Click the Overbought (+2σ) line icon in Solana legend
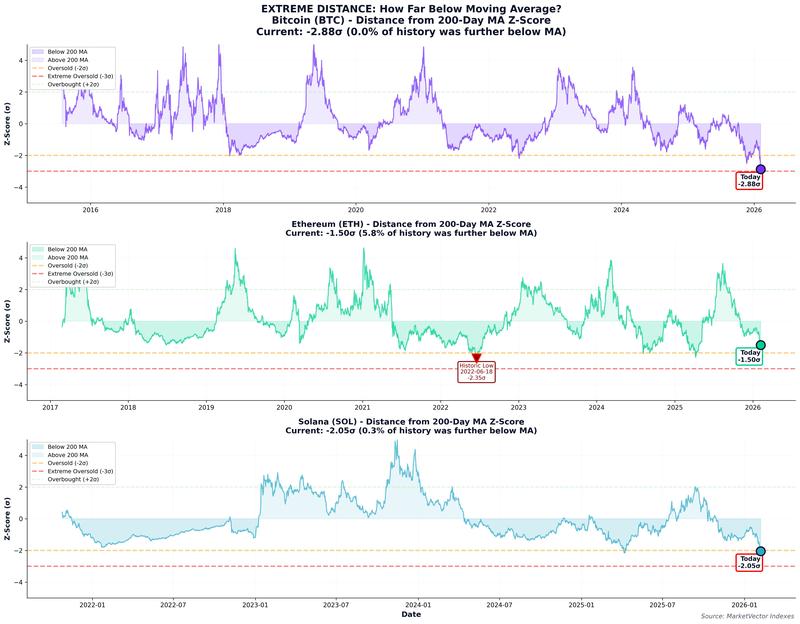The width and height of the screenshot is (800, 624). click(x=37, y=479)
